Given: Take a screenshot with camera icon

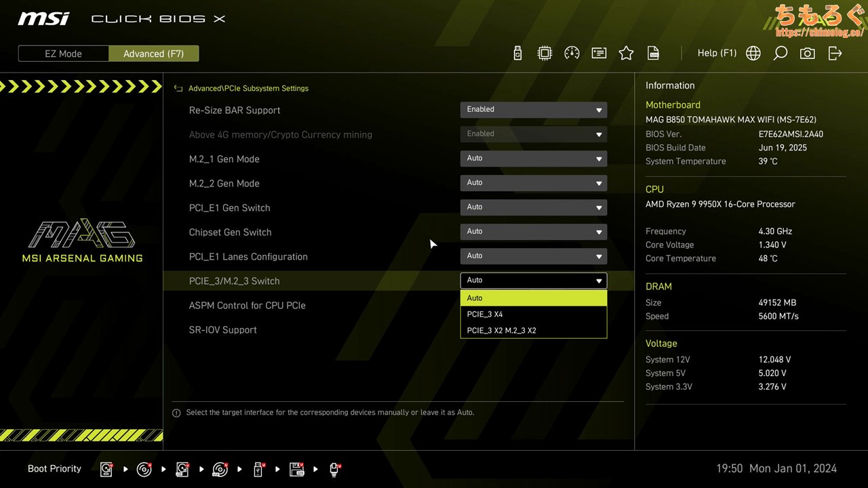Looking at the screenshot, I should tap(807, 54).
